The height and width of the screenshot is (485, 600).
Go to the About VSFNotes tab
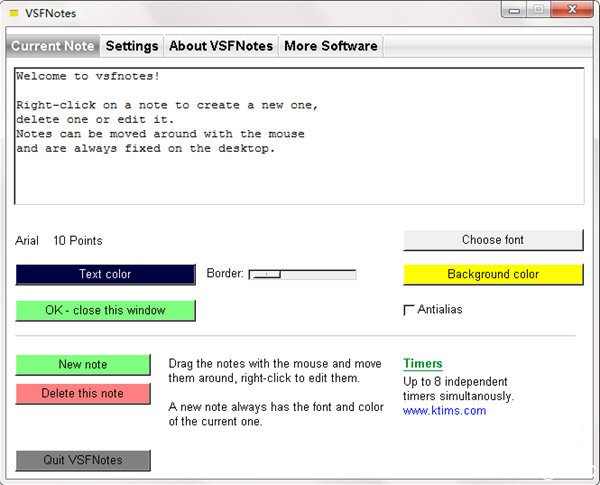(221, 46)
